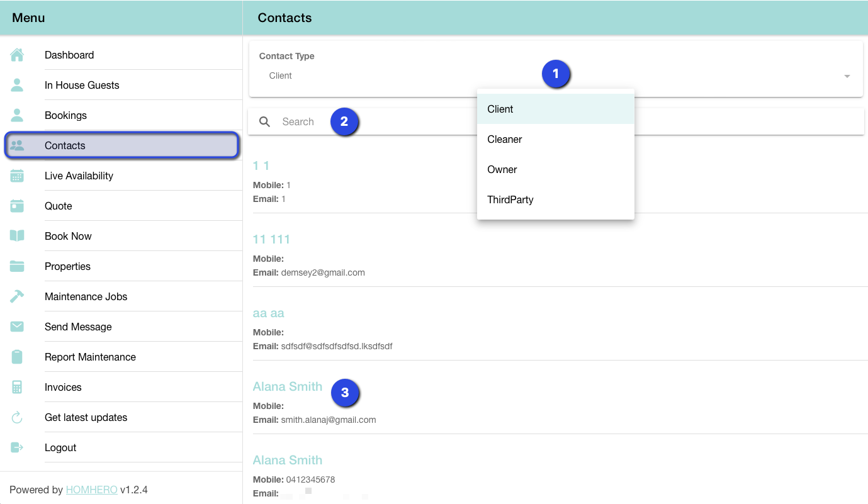Click the Send Message envelope icon

coord(17,327)
